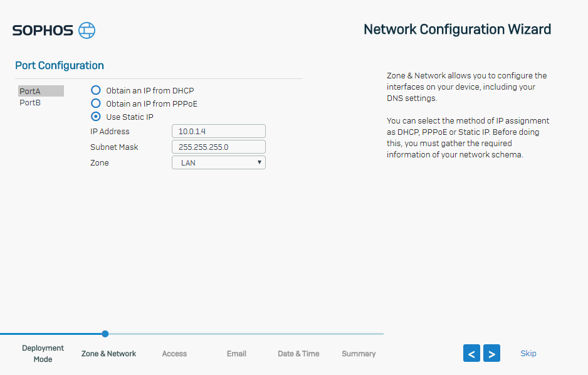Click the Zone dropdown arrow

coord(259,162)
